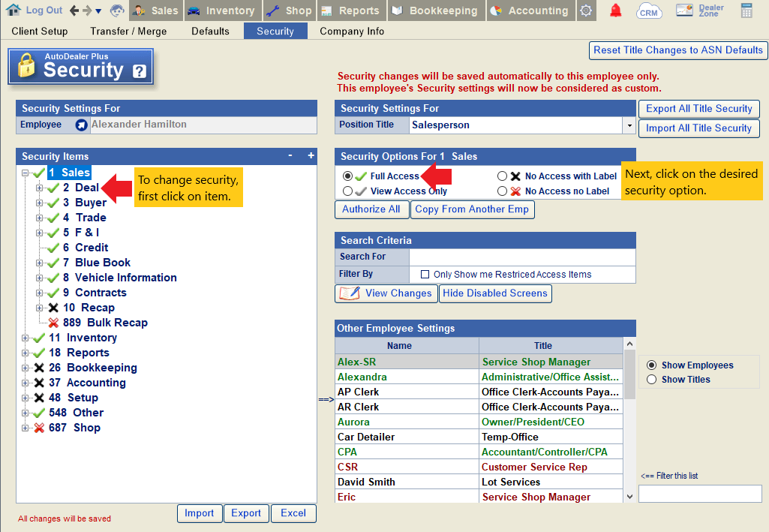Select the David Smith employee row
Screen dimensions: 769x532
pos(479,482)
